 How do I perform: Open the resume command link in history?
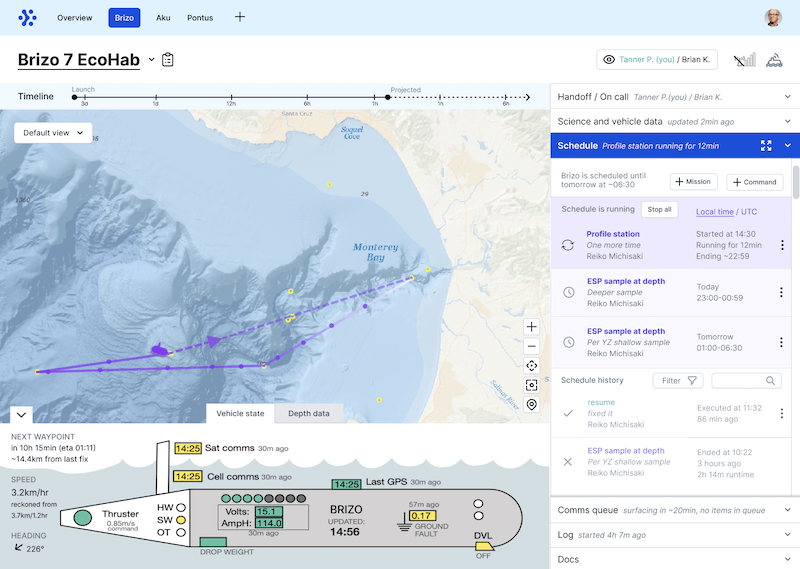pos(601,402)
